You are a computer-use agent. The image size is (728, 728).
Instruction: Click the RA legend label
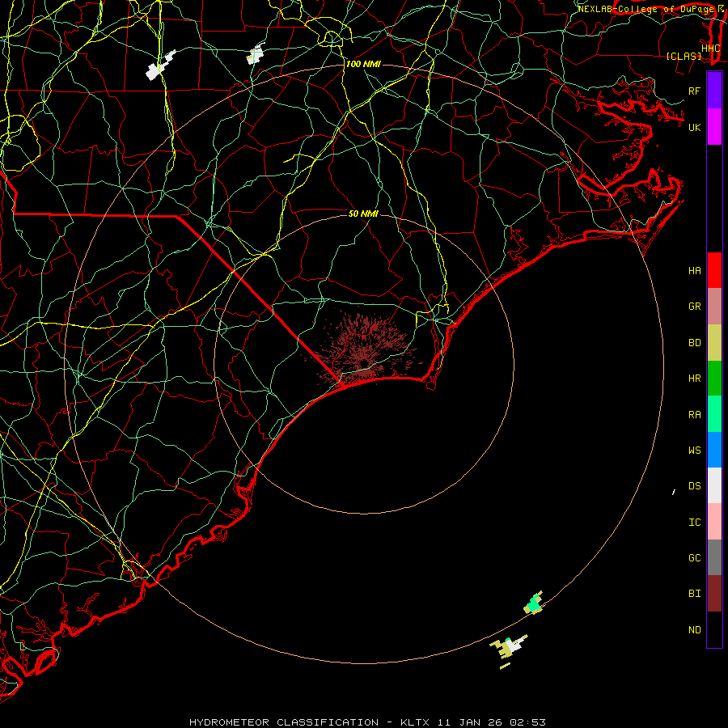point(694,415)
